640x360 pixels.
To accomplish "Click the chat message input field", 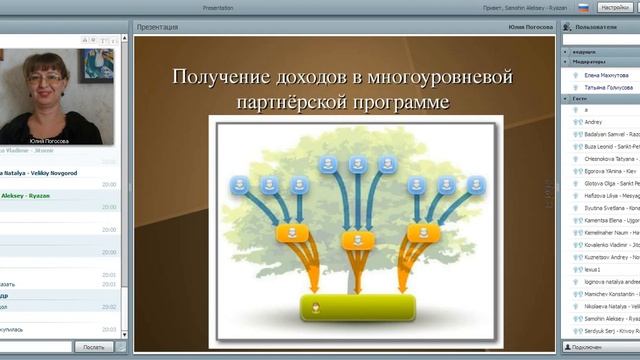I will (x=36, y=347).
